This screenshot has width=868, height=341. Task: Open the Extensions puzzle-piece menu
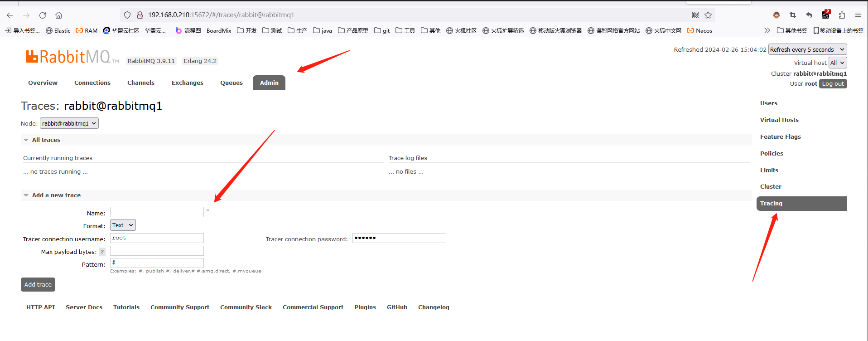[x=842, y=15]
